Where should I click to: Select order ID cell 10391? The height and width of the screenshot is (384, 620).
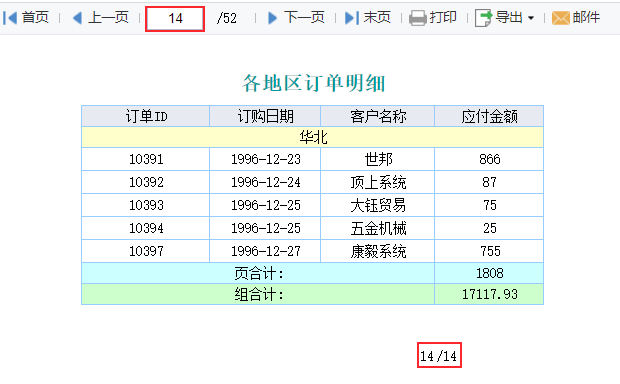click(146, 159)
